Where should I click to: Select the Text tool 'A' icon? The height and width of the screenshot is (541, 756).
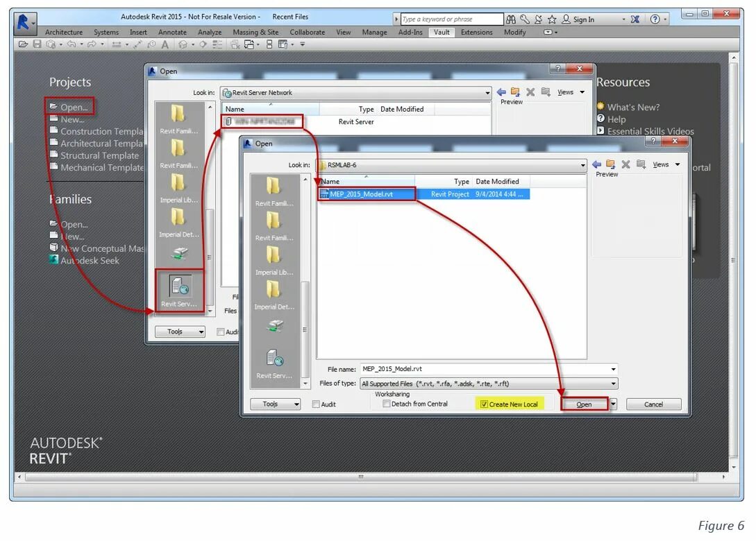(165, 44)
